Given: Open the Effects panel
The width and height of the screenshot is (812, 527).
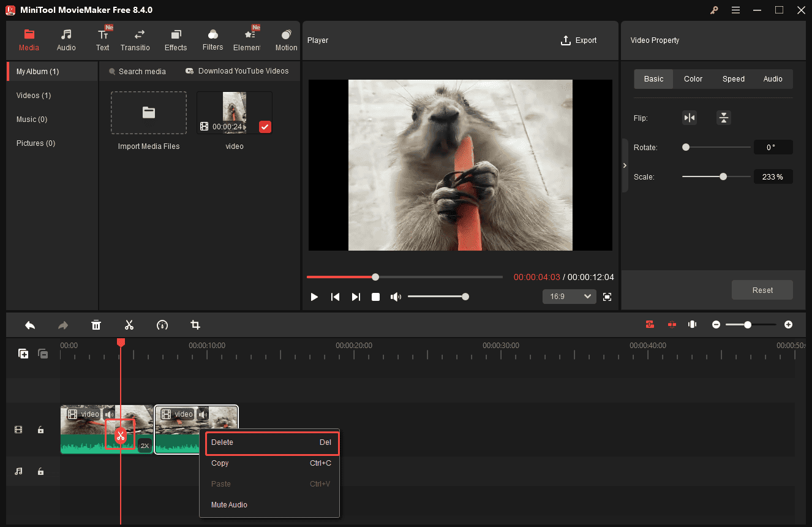Looking at the screenshot, I should click(x=176, y=39).
